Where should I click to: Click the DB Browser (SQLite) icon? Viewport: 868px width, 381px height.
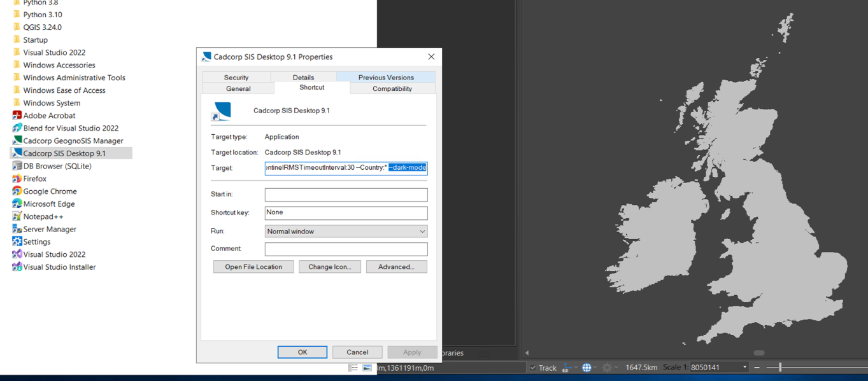pos(17,166)
